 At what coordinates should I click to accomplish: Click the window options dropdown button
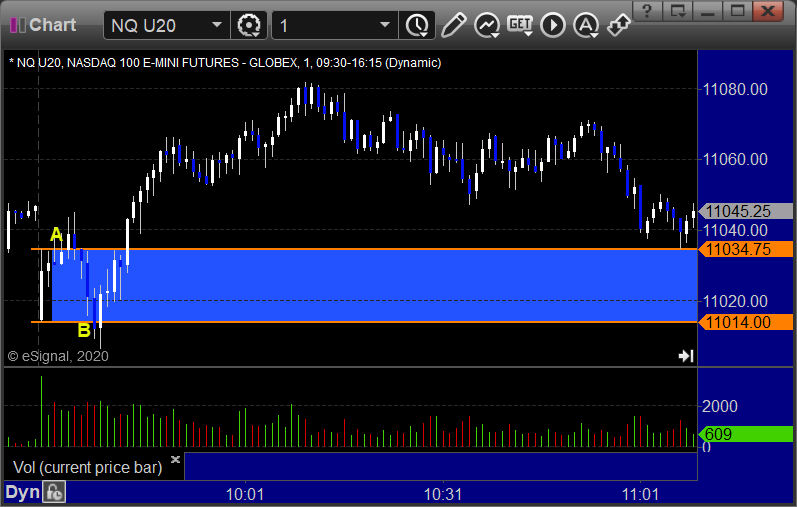(x=678, y=11)
